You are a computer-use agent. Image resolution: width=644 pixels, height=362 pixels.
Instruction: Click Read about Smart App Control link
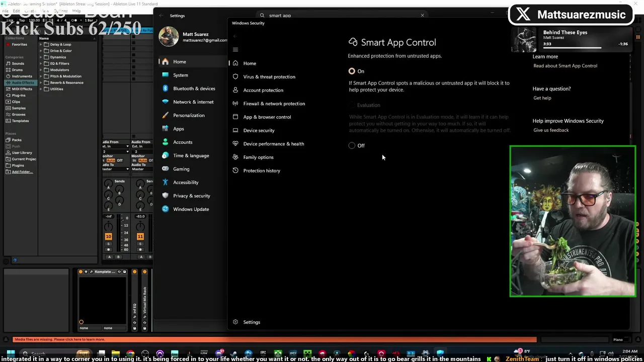565,66
